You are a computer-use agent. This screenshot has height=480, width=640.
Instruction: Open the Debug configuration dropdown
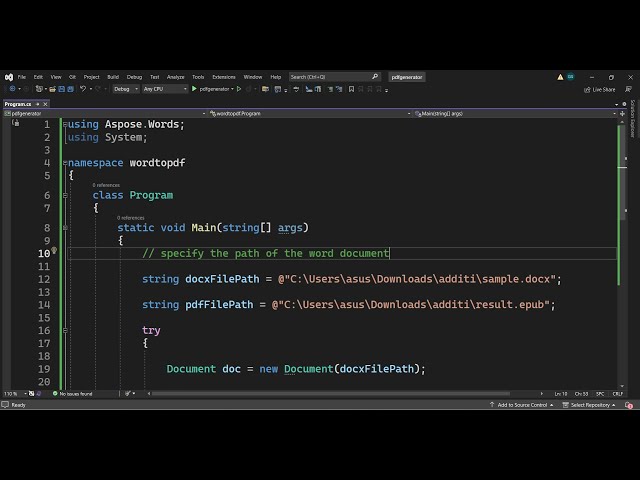coord(126,89)
